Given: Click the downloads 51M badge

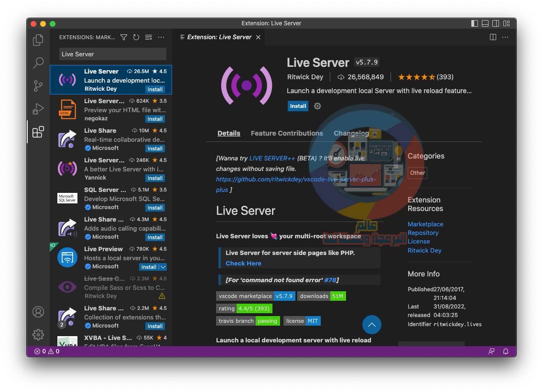Looking at the screenshot, I should coord(321,296).
